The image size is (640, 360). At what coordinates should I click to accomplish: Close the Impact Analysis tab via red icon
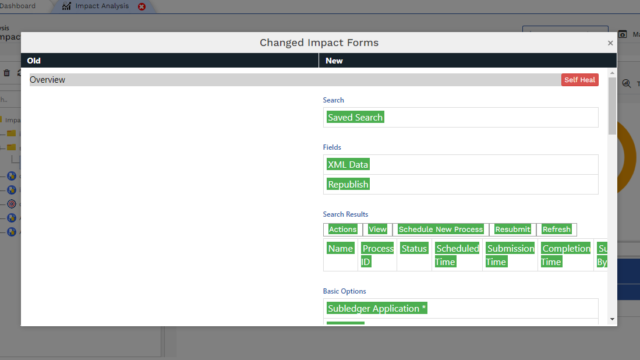pyautogui.click(x=142, y=7)
